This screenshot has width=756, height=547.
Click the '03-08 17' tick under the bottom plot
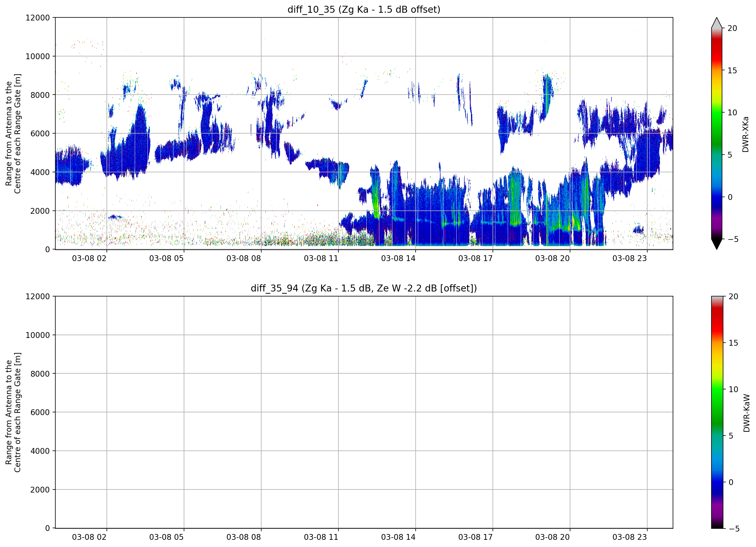coord(475,537)
